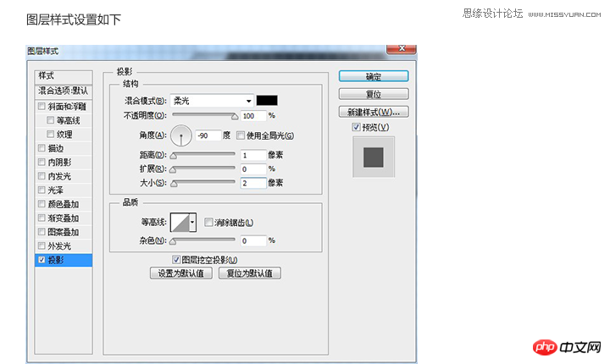Enable 光泽 checkbox
The height and width of the screenshot is (364, 610).
coord(42,190)
